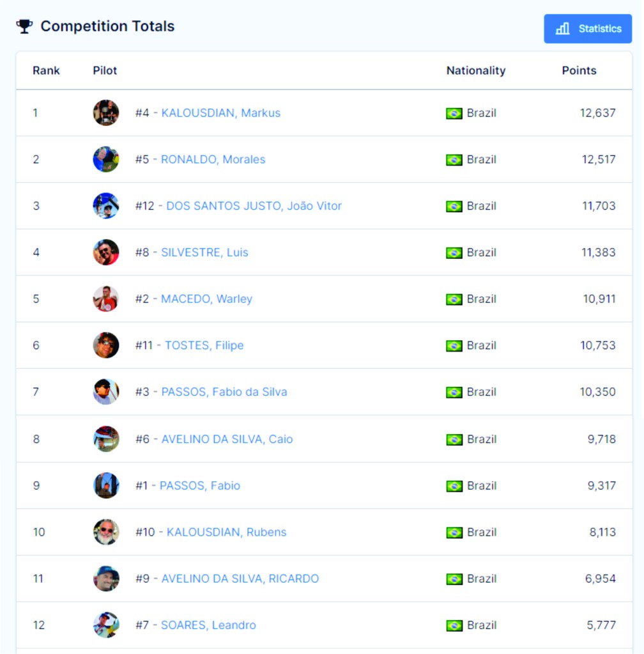The height and width of the screenshot is (654, 644).
Task: Open pilot link PASSOS, Fabio da Silva
Action: [224, 392]
